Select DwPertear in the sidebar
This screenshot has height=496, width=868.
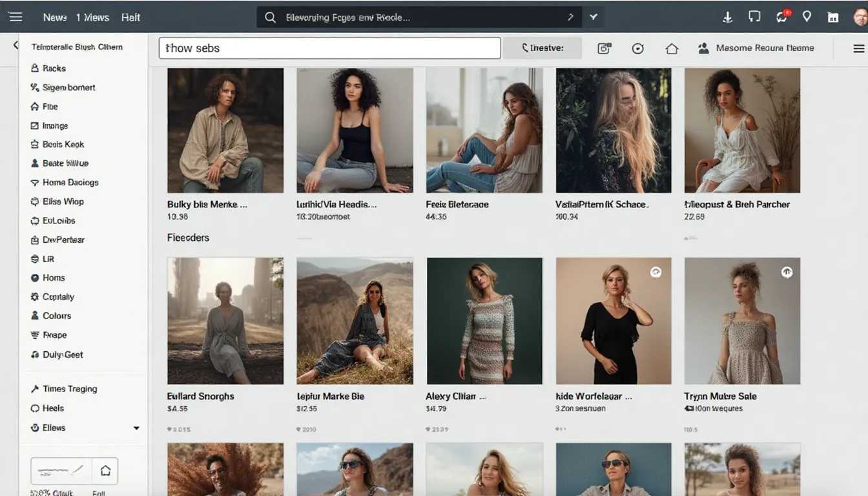tap(57, 240)
